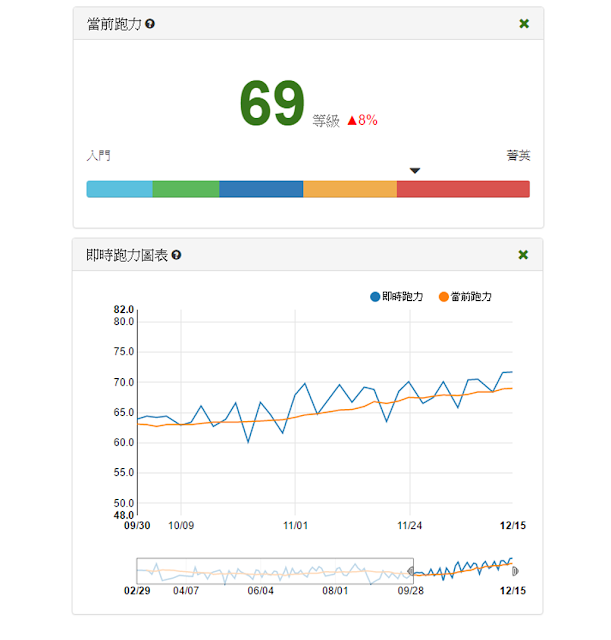Click the 60.0 y-axis label
The height and width of the screenshot is (640, 611).
click(124, 442)
